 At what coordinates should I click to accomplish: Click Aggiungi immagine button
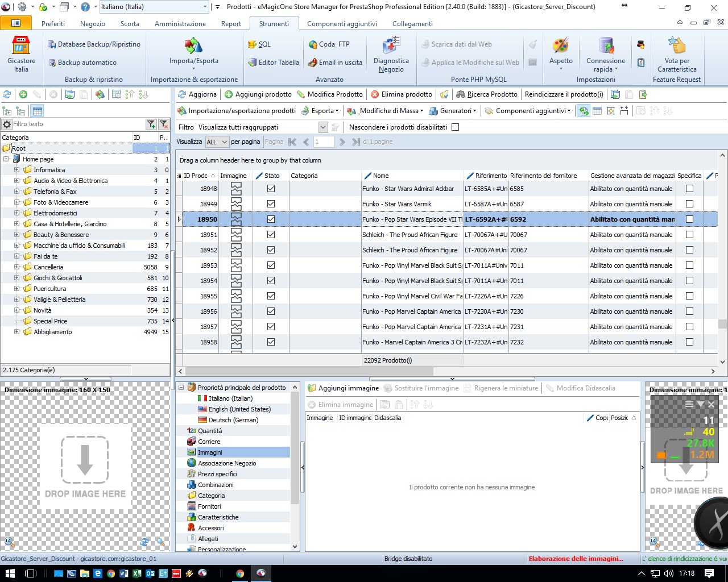(x=343, y=388)
